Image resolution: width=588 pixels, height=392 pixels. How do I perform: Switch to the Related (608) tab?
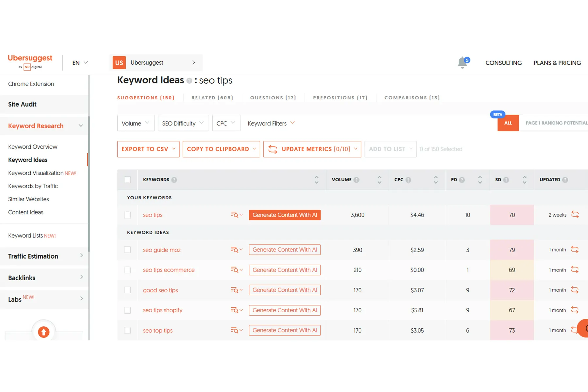(212, 98)
